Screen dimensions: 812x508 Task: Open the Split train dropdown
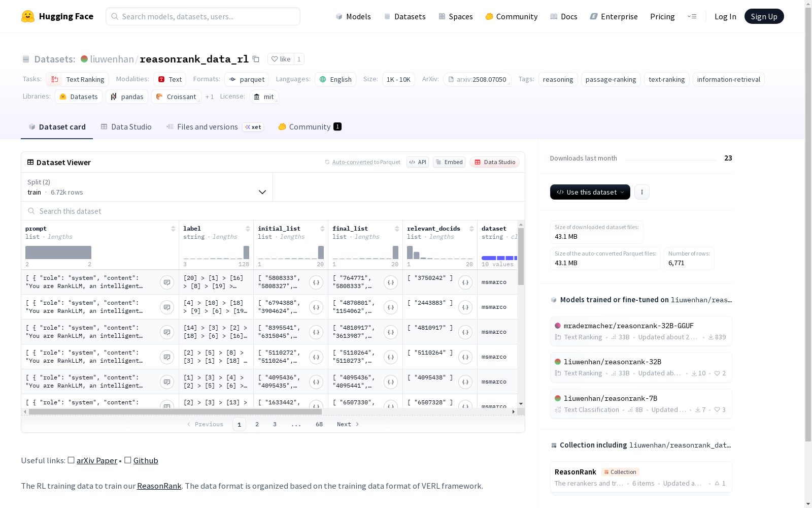pos(147,187)
